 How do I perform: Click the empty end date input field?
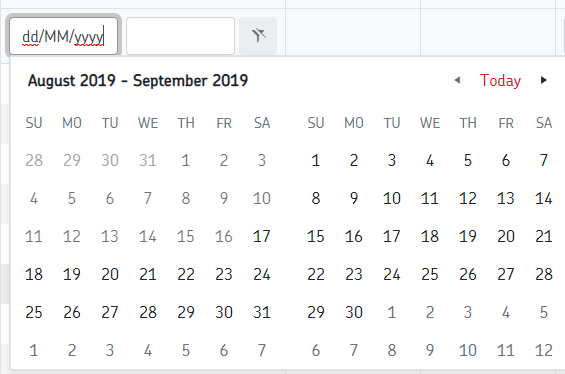181,36
